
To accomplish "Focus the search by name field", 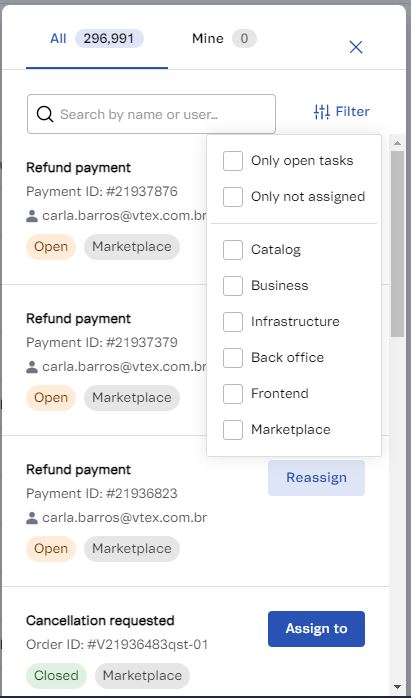I will pyautogui.click(x=151, y=114).
